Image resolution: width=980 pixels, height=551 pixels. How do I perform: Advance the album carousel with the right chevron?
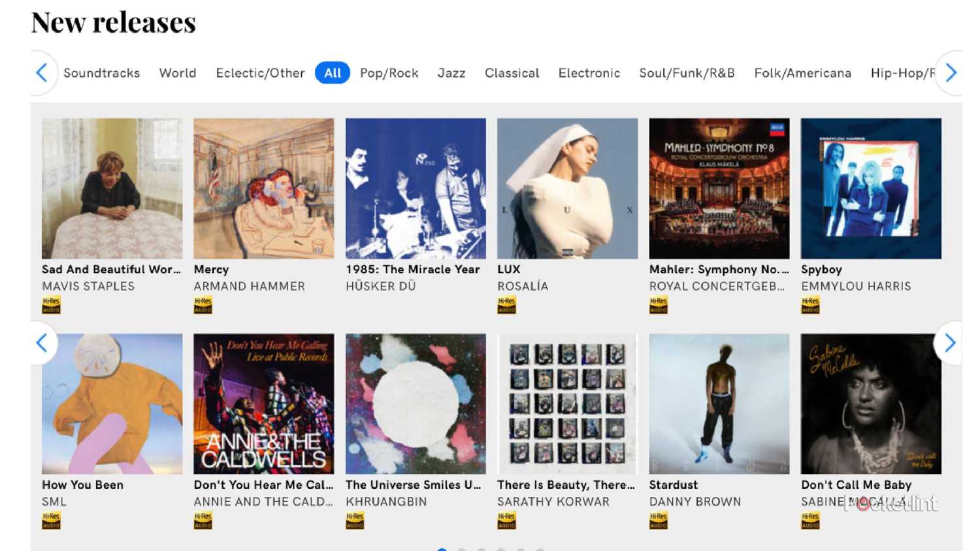tap(951, 343)
